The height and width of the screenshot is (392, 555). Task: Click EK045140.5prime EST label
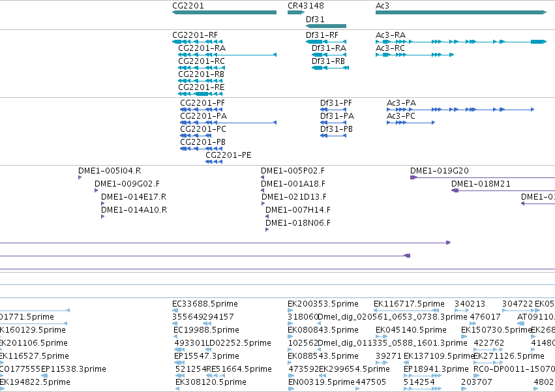tap(411, 329)
